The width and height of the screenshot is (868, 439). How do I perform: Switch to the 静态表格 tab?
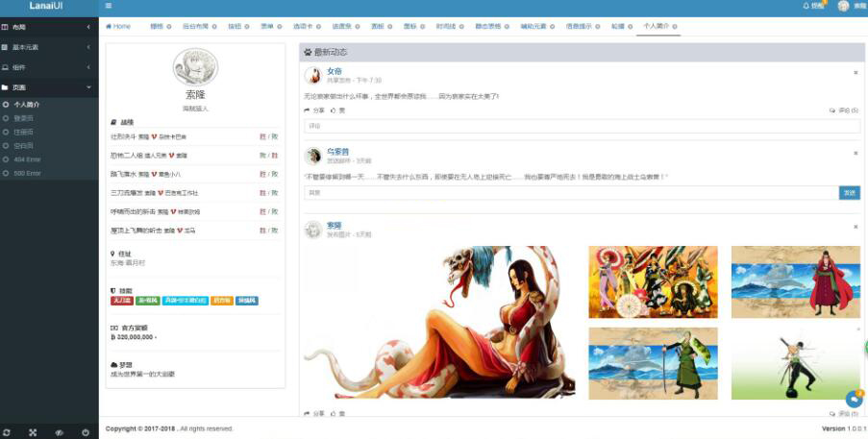click(x=488, y=27)
